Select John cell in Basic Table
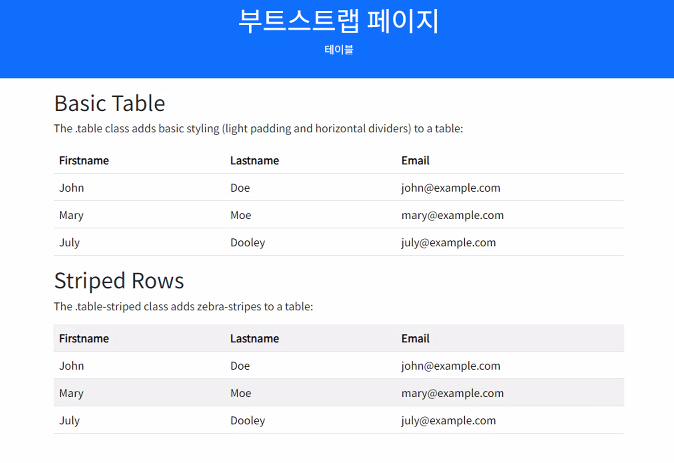The image size is (674, 463). point(71,188)
